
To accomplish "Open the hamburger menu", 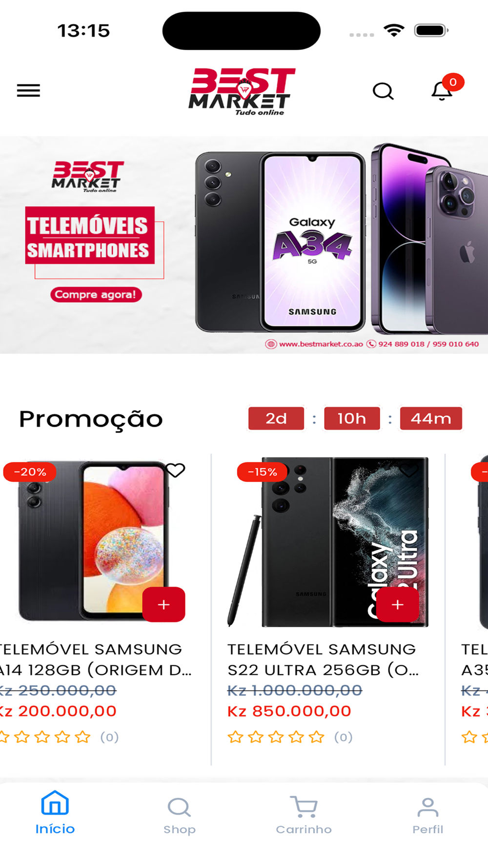I will click(28, 91).
